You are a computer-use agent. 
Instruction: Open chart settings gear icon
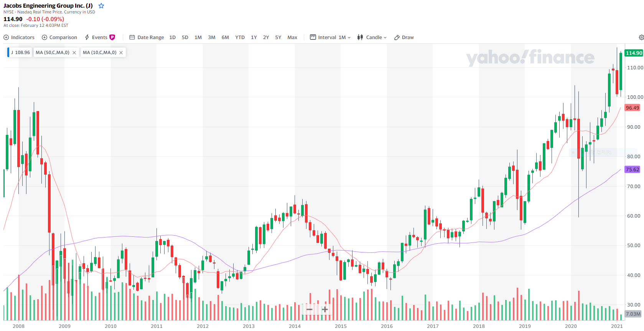[641, 37]
